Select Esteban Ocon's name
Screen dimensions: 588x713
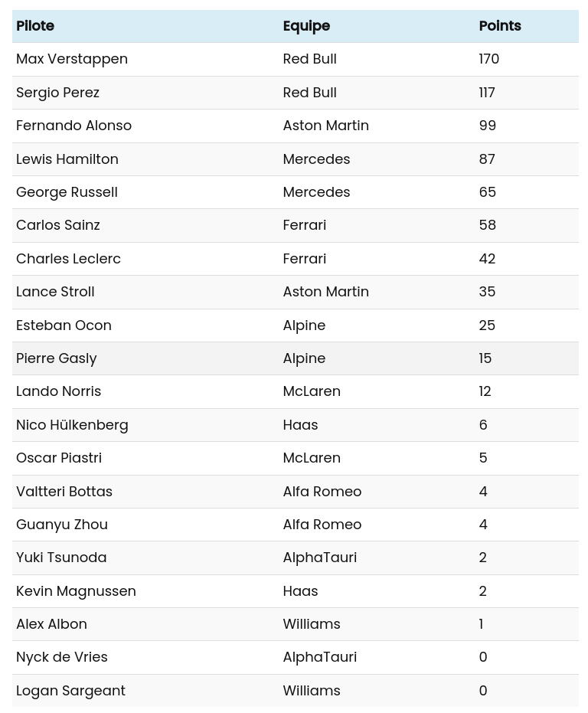coord(64,325)
